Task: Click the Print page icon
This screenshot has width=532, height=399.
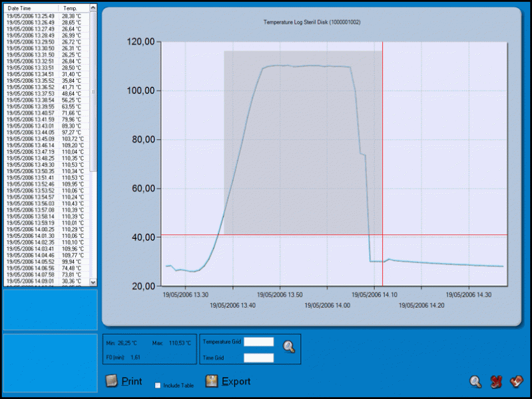Action: click(x=112, y=381)
